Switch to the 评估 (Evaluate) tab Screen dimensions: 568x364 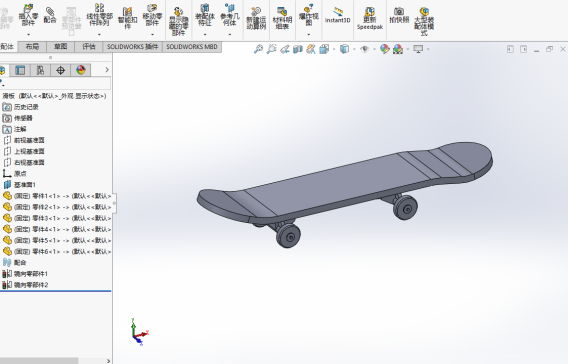point(89,47)
